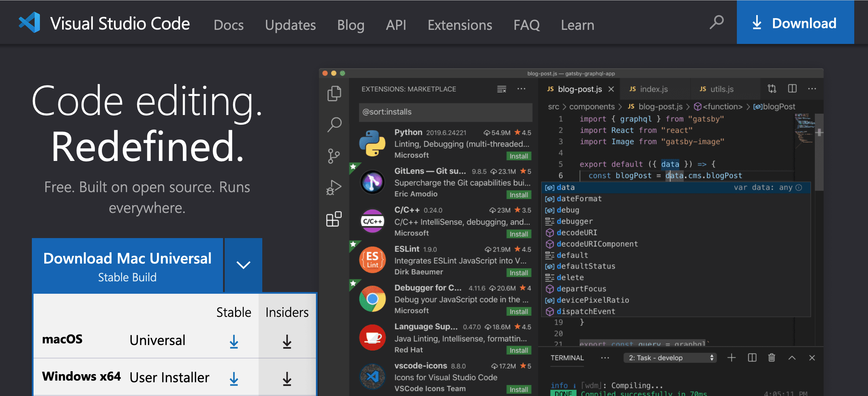
Task: Click the new terminal plus icon
Action: (731, 358)
